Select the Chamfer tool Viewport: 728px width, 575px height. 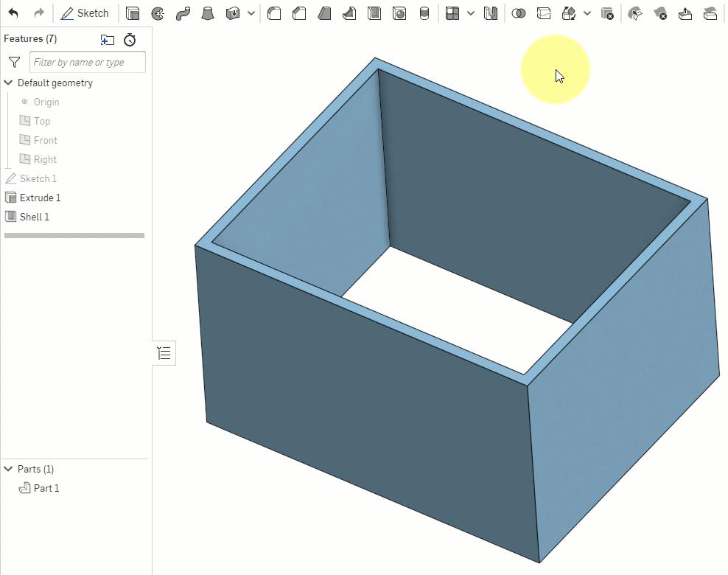[299, 13]
